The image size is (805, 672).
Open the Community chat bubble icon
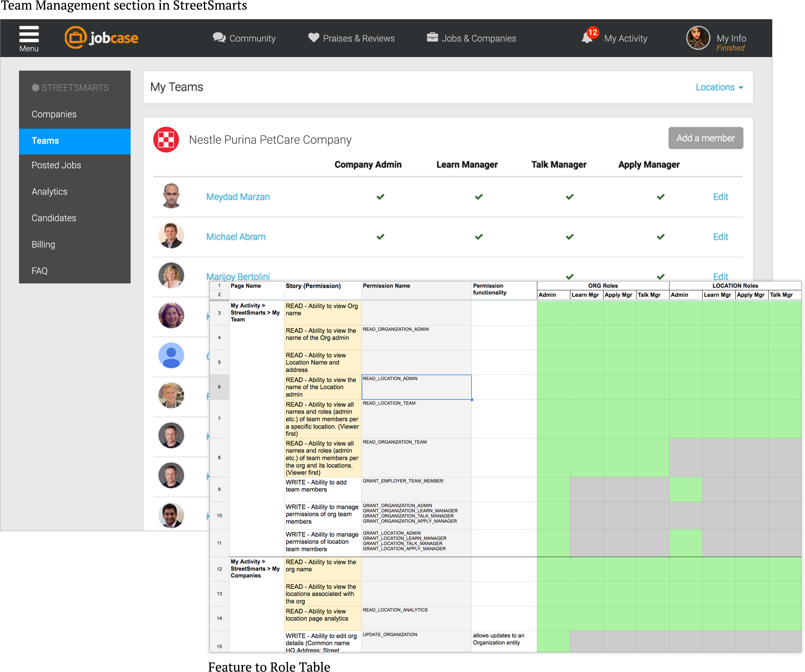coord(219,38)
